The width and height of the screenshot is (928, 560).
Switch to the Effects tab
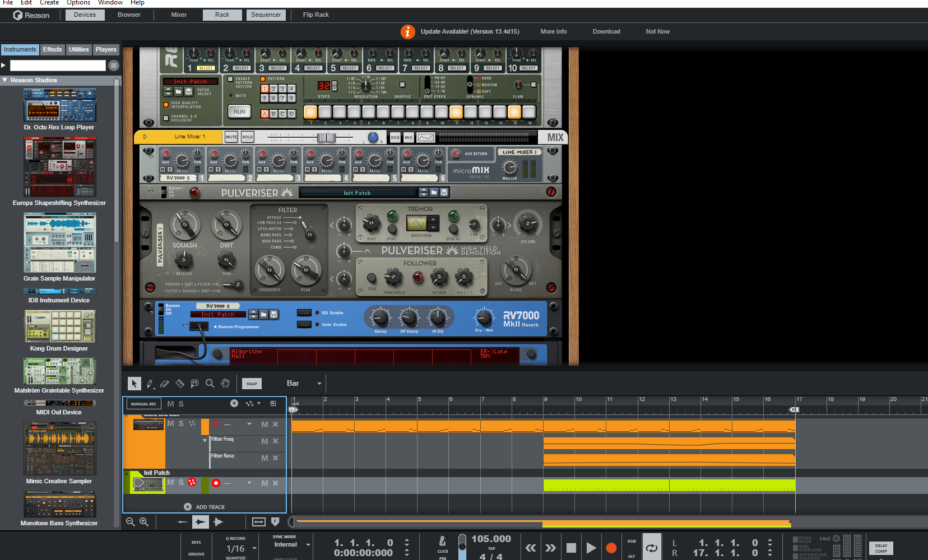tap(52, 49)
